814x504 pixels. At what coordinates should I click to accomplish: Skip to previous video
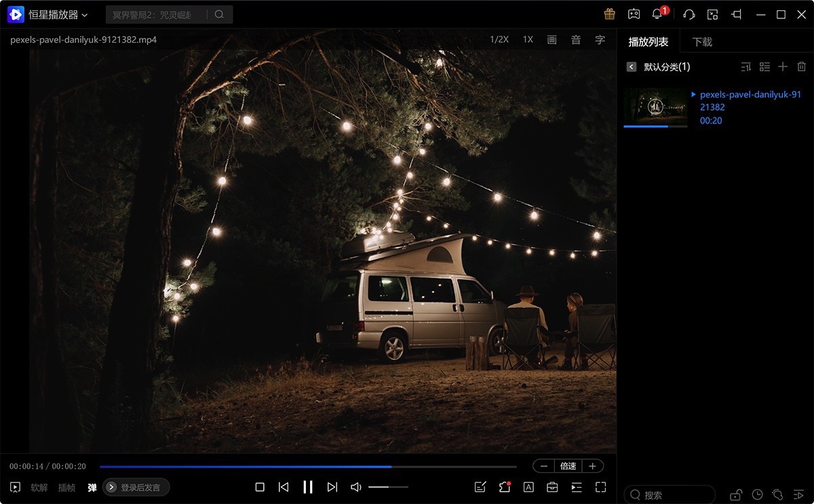pos(284,487)
